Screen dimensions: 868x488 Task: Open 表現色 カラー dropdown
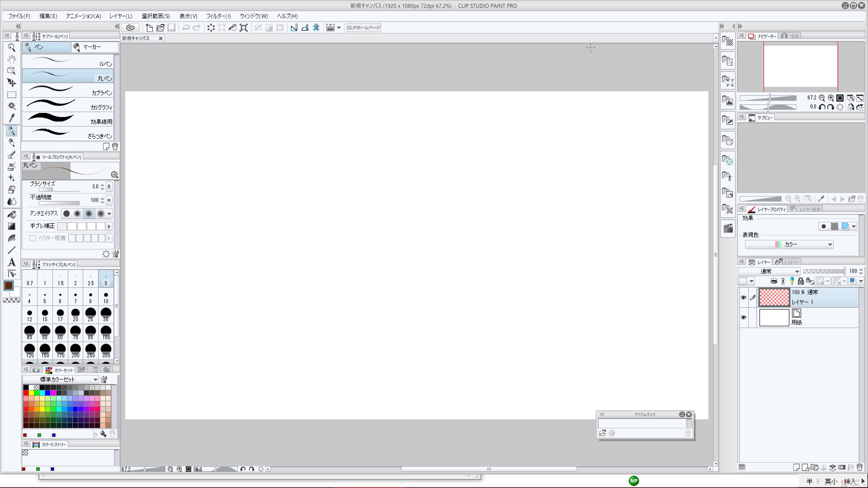click(x=789, y=244)
